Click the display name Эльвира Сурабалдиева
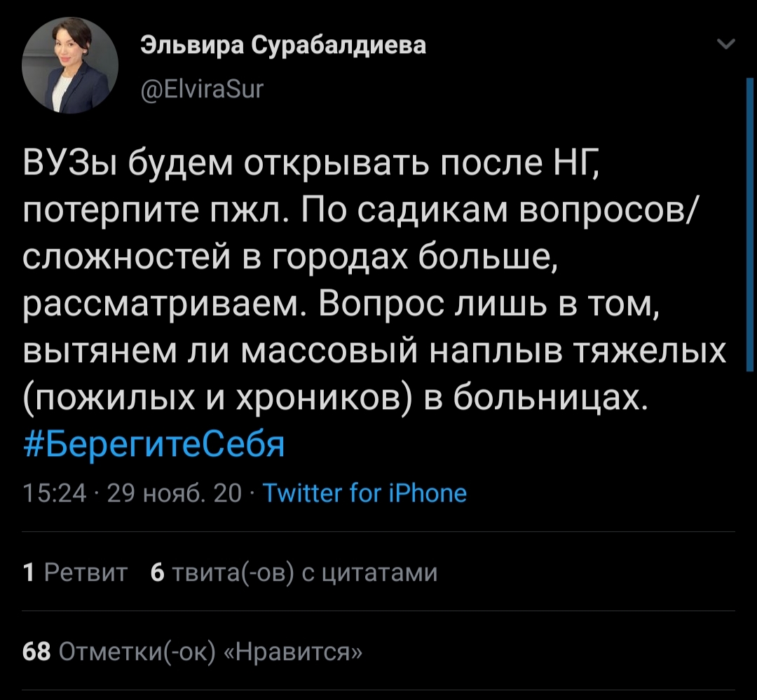 pos(283,46)
